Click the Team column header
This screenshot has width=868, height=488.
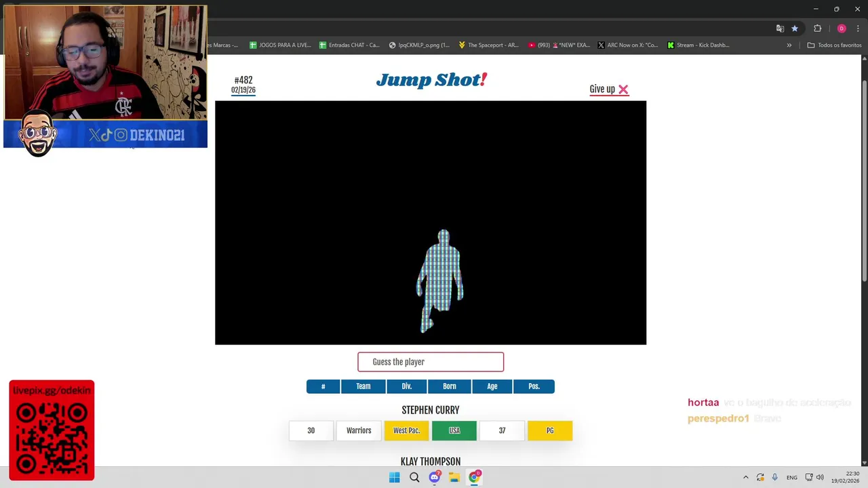click(363, 386)
